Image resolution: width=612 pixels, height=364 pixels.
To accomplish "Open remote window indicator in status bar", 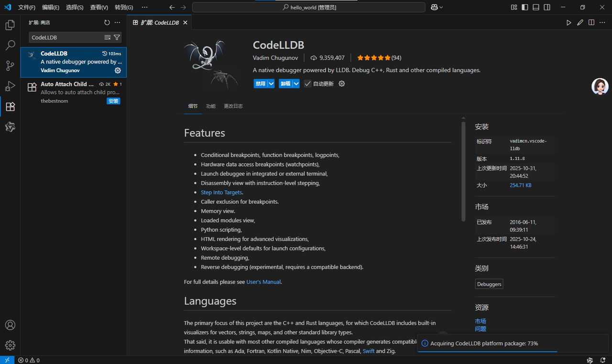I will pos(7,360).
